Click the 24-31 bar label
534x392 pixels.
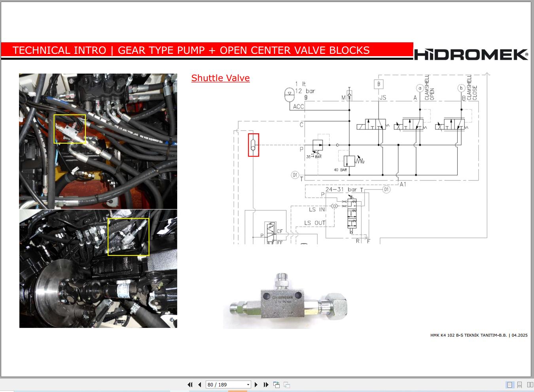[341, 189]
